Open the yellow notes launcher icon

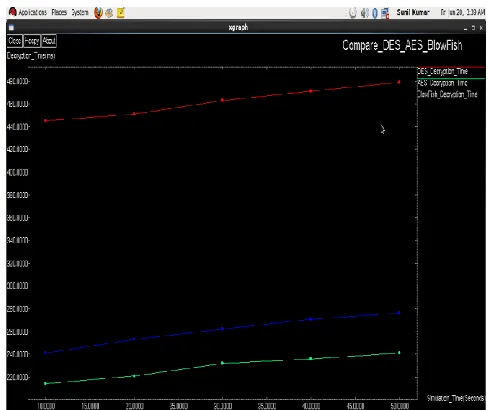121,13
